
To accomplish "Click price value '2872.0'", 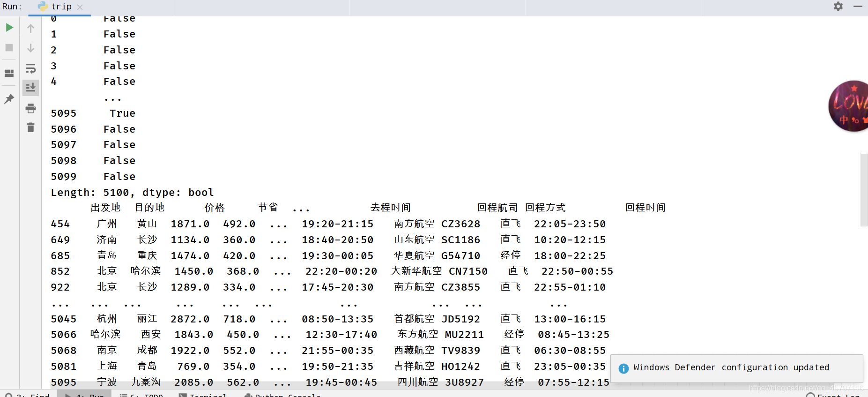I will tap(190, 319).
